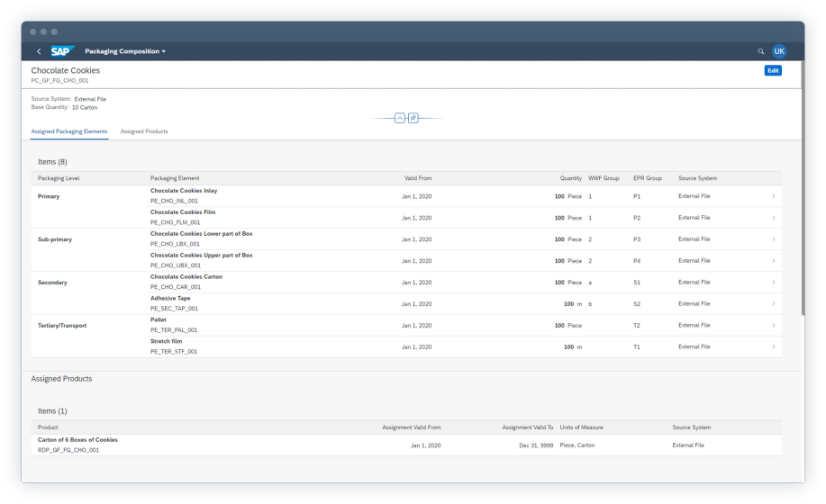Open Chocolate Cookies Film row arrow
The width and height of the screenshot is (826, 504).
coord(773,218)
